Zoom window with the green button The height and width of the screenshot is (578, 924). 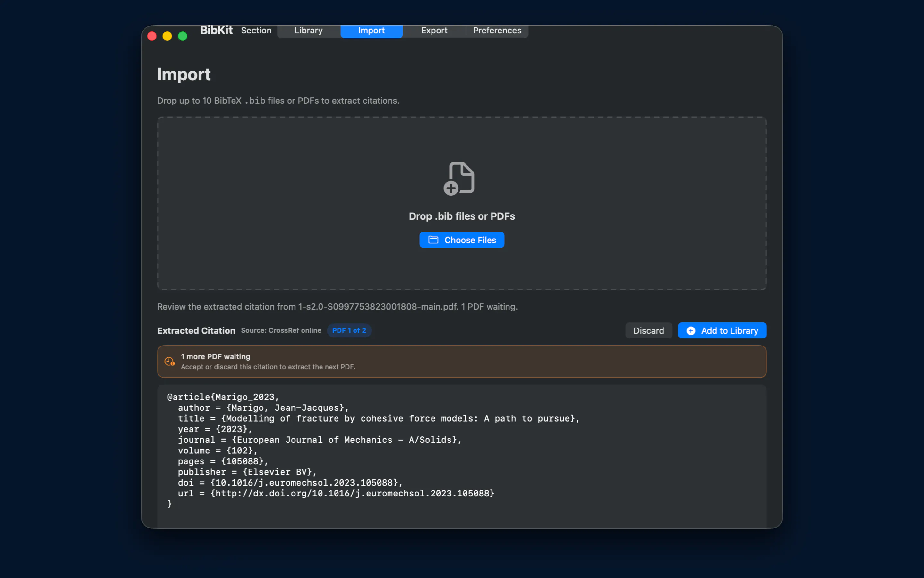[183, 36]
